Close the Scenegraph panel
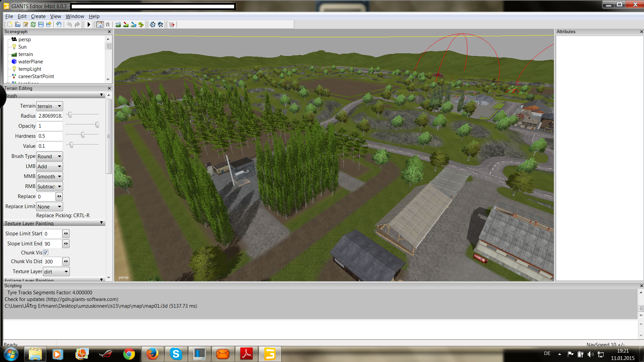The width and height of the screenshot is (644, 362). click(x=109, y=32)
